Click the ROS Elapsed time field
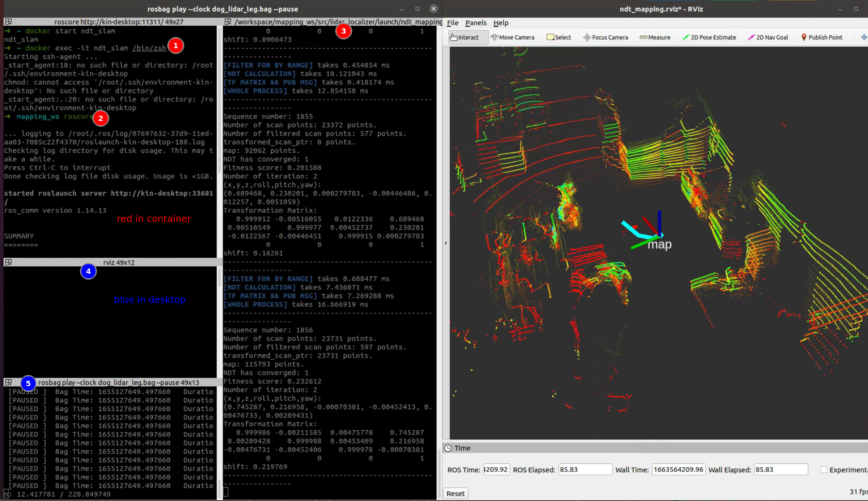868x501 pixels. pyautogui.click(x=585, y=470)
